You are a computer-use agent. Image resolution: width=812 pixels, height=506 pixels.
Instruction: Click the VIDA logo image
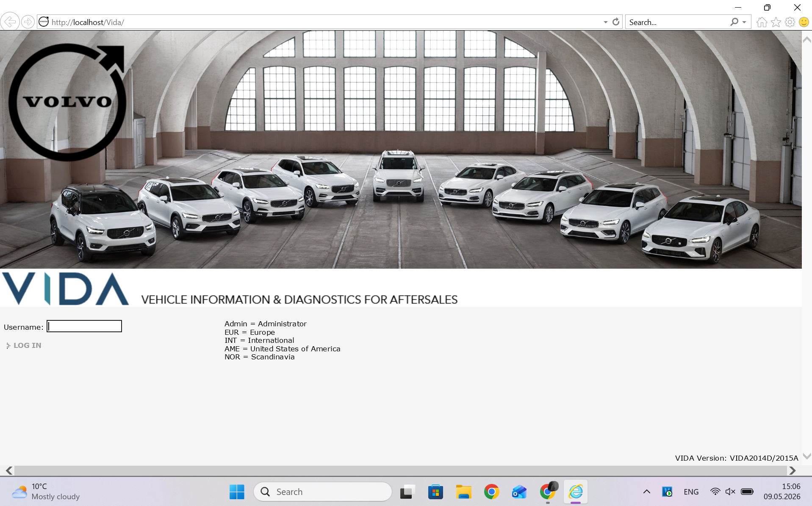66,289
